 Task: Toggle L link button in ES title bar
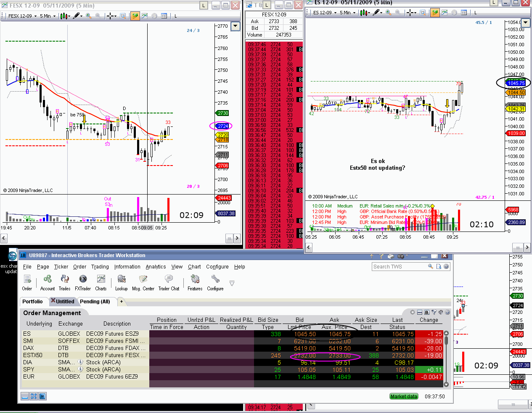click(494, 2)
